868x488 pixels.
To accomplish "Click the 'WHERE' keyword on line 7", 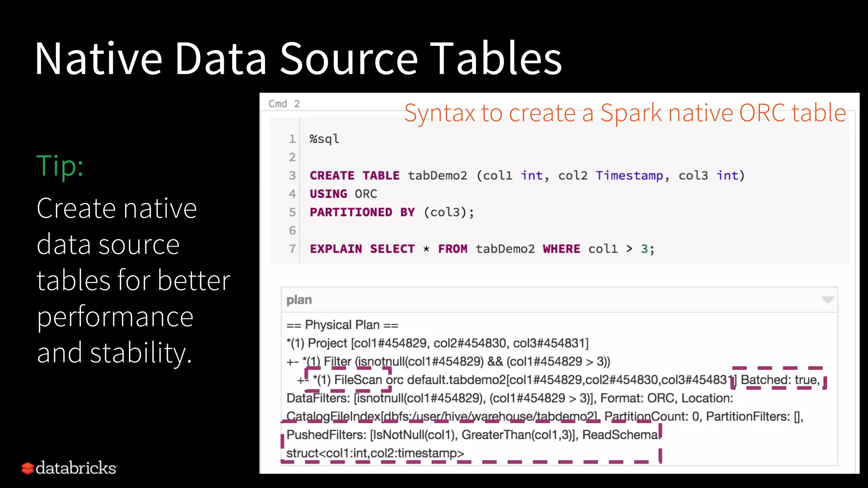I will click(x=562, y=249).
